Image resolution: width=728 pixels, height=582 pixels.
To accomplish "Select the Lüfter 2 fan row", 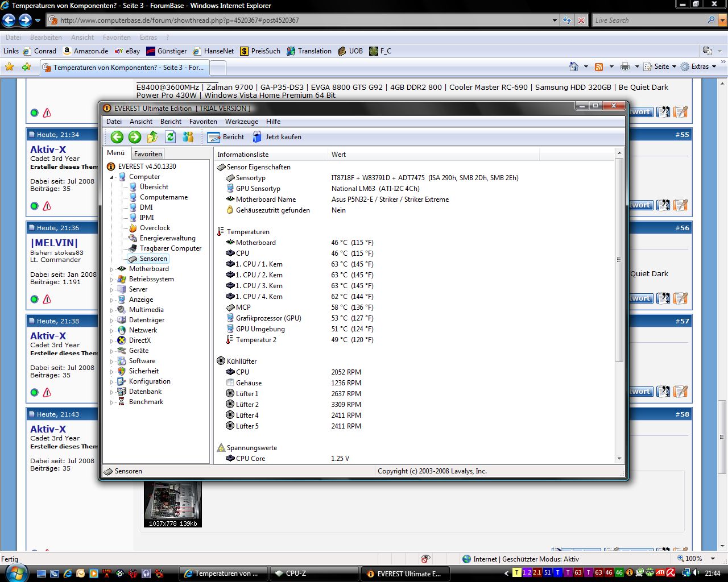I will click(414, 405).
